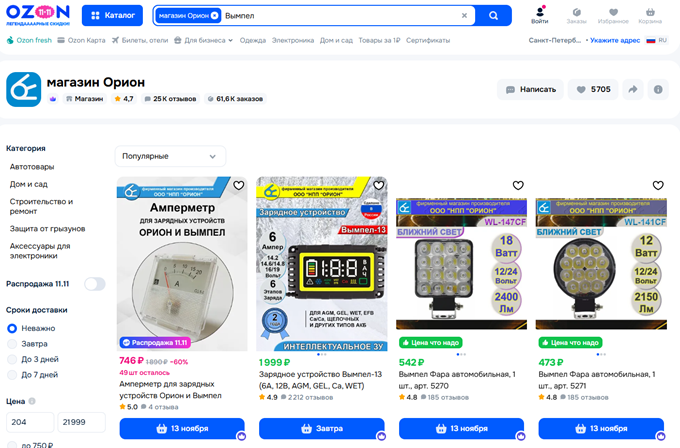Click the Написать message button
680x448 pixels.
coord(530,89)
